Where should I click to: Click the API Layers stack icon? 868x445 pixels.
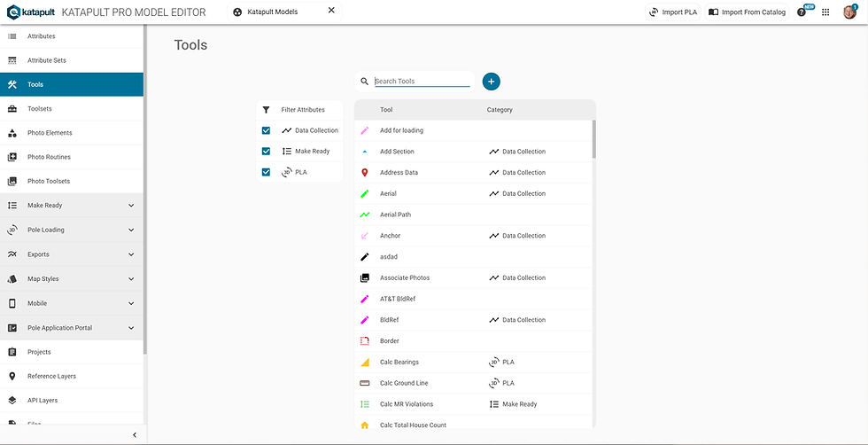(12, 400)
